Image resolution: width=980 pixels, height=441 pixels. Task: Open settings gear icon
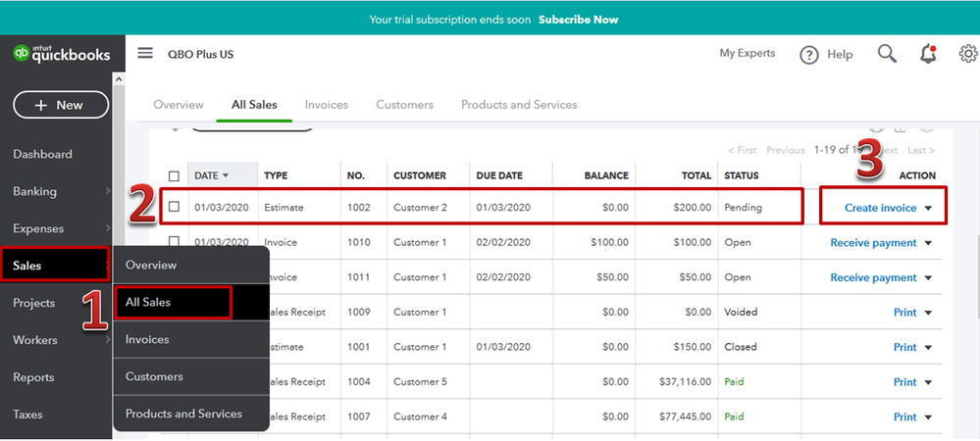[968, 54]
